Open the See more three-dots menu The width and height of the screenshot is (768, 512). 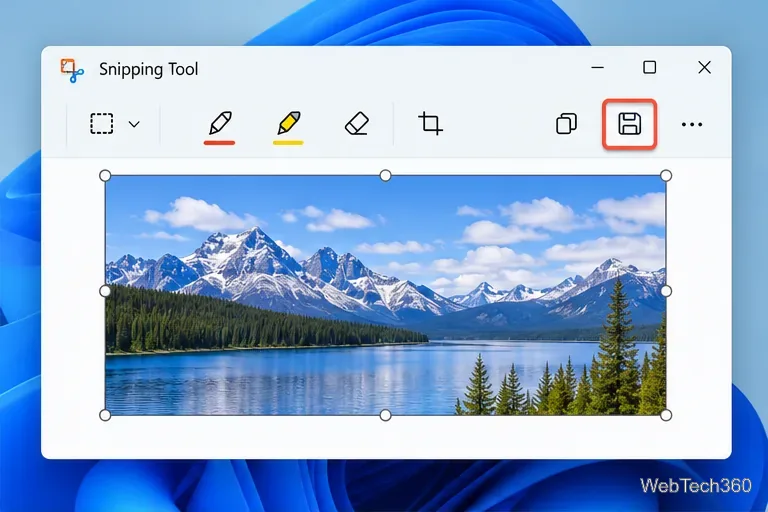point(692,124)
